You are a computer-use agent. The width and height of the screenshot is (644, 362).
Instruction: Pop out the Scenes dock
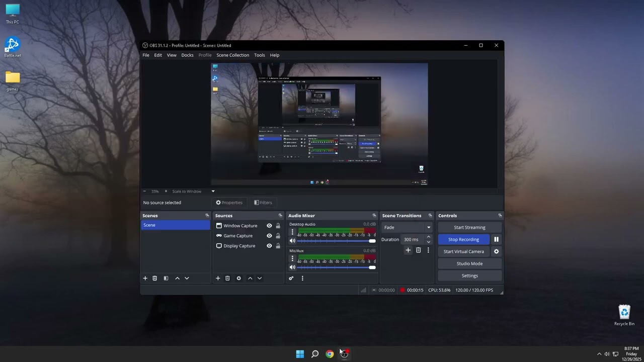pos(207,216)
